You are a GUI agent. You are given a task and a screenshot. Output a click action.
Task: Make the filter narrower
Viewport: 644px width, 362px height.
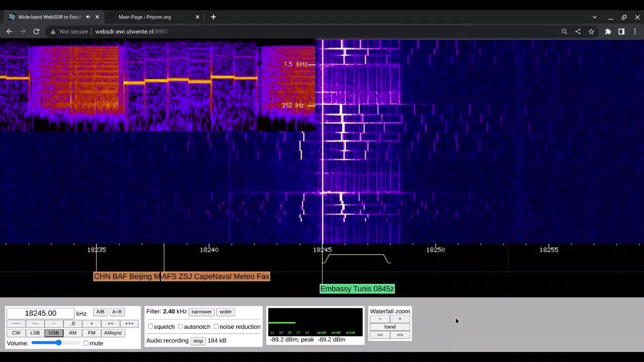click(201, 312)
